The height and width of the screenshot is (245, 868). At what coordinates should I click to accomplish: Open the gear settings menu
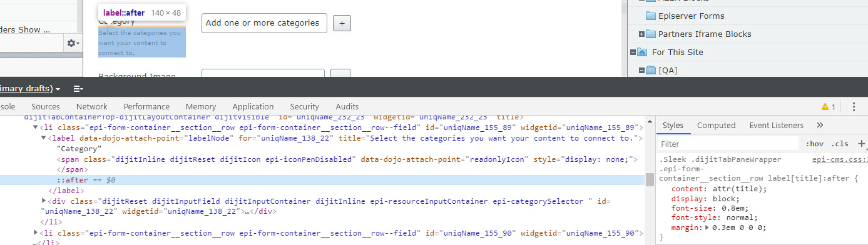click(73, 43)
